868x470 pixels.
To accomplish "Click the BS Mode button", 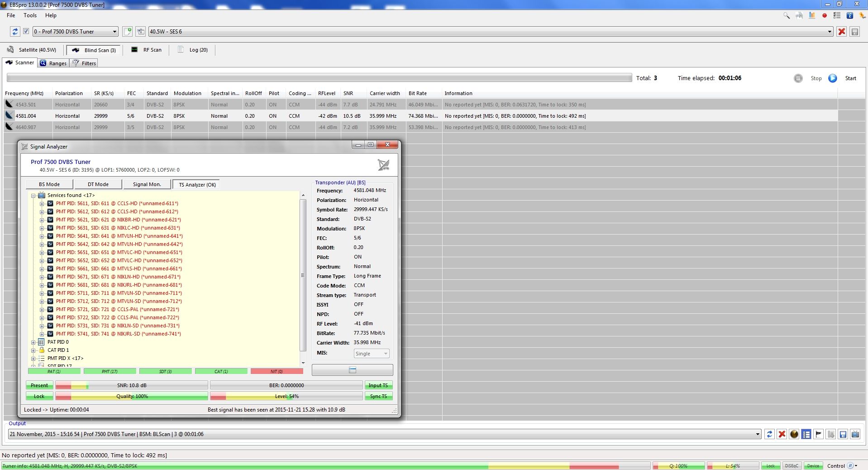I will [49, 184].
